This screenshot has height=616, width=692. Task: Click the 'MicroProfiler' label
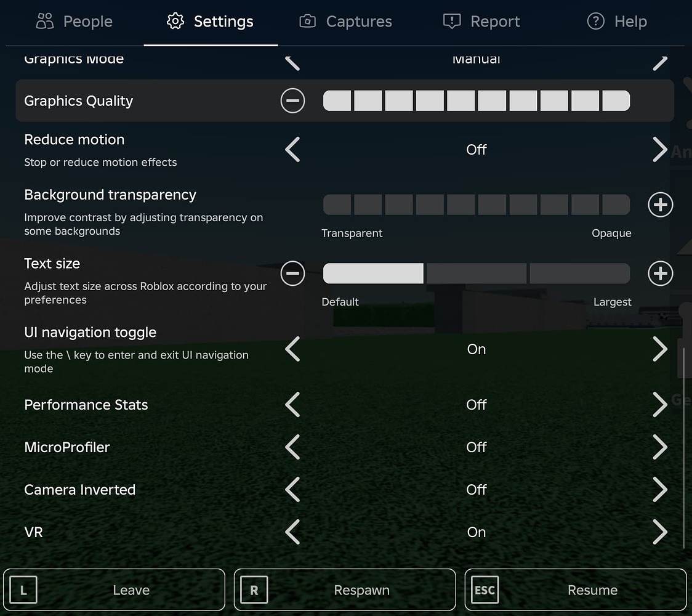[x=67, y=447]
